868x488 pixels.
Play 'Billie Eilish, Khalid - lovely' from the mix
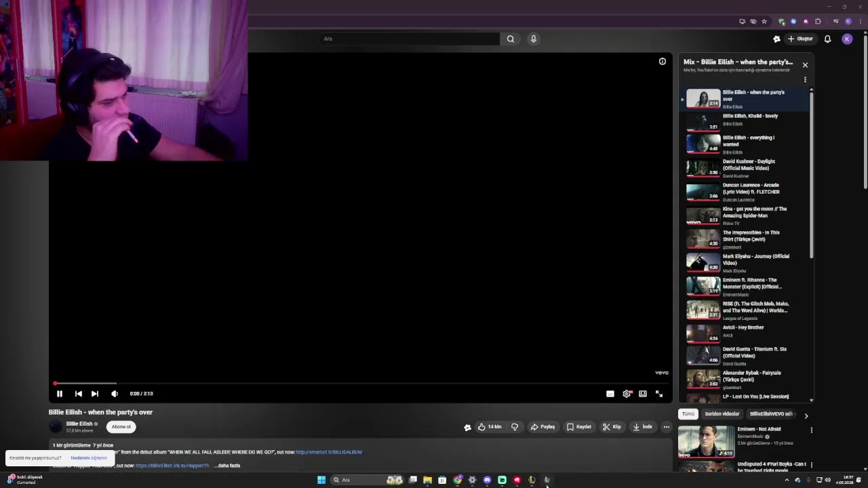pos(745,121)
